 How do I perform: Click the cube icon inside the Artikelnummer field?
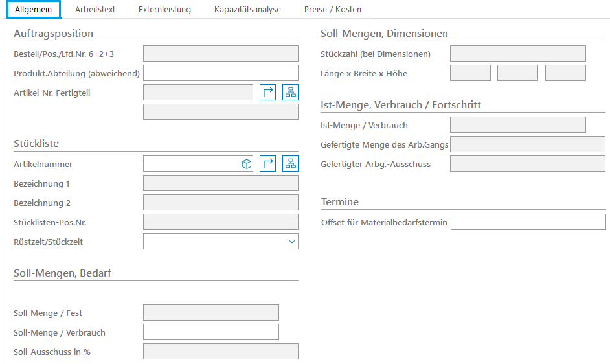(x=246, y=165)
